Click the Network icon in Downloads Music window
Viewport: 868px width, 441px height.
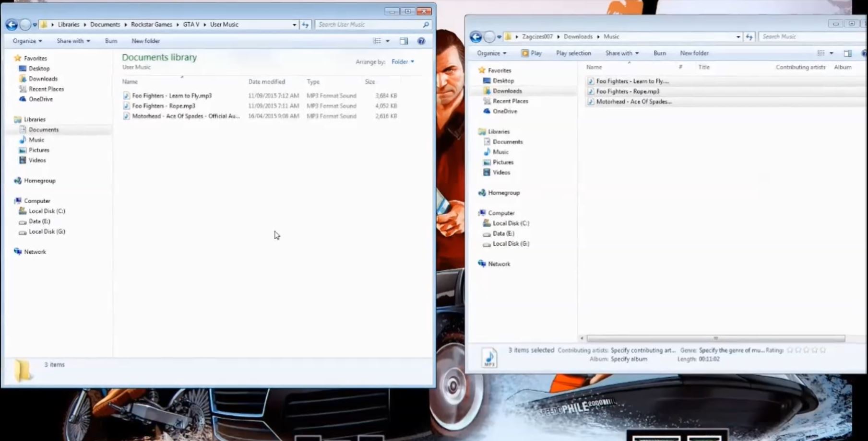tap(482, 264)
